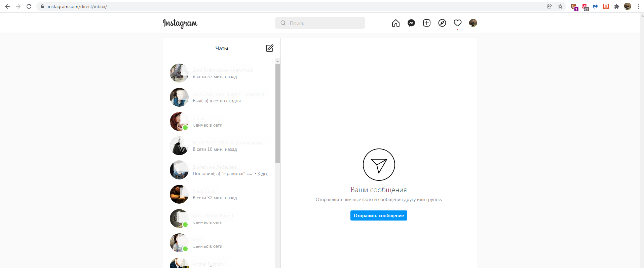This screenshot has width=644, height=268.
Task: Click the Отправить сообщение button
Action: click(379, 215)
